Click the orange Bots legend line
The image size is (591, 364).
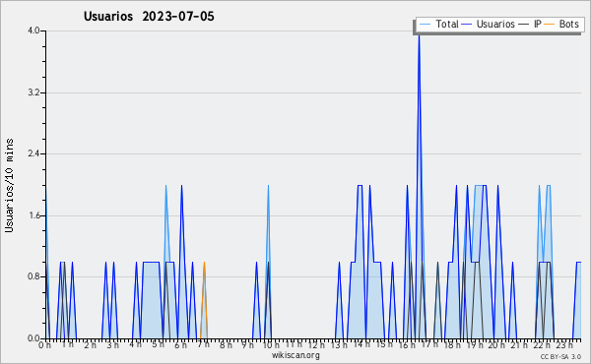pos(550,25)
